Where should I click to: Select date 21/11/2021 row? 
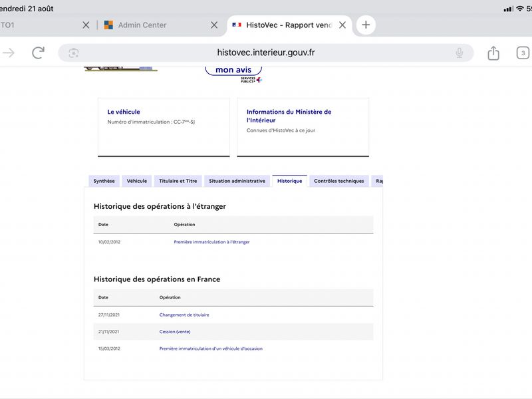[x=233, y=331]
